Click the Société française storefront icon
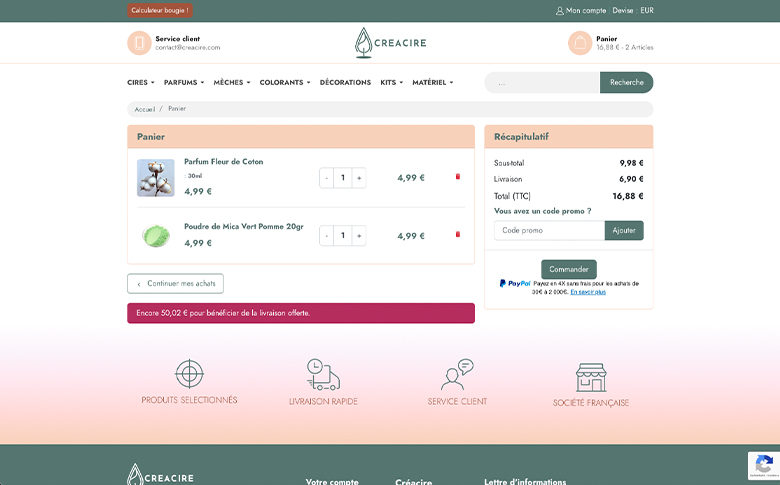The height and width of the screenshot is (485, 780). [x=591, y=378]
